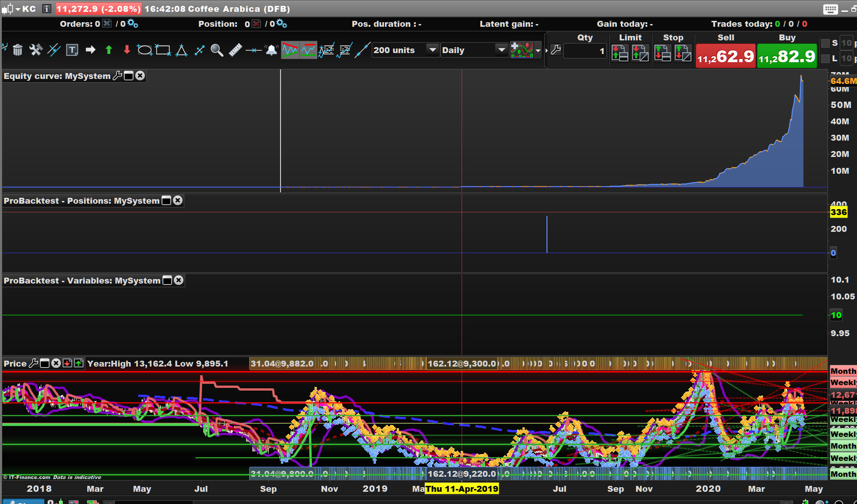857x504 pixels.
Task: Select the ruler measurement tool
Action: tap(235, 50)
